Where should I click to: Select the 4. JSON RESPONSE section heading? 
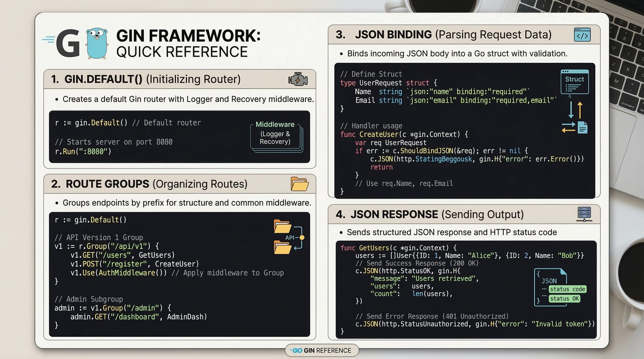click(x=430, y=215)
